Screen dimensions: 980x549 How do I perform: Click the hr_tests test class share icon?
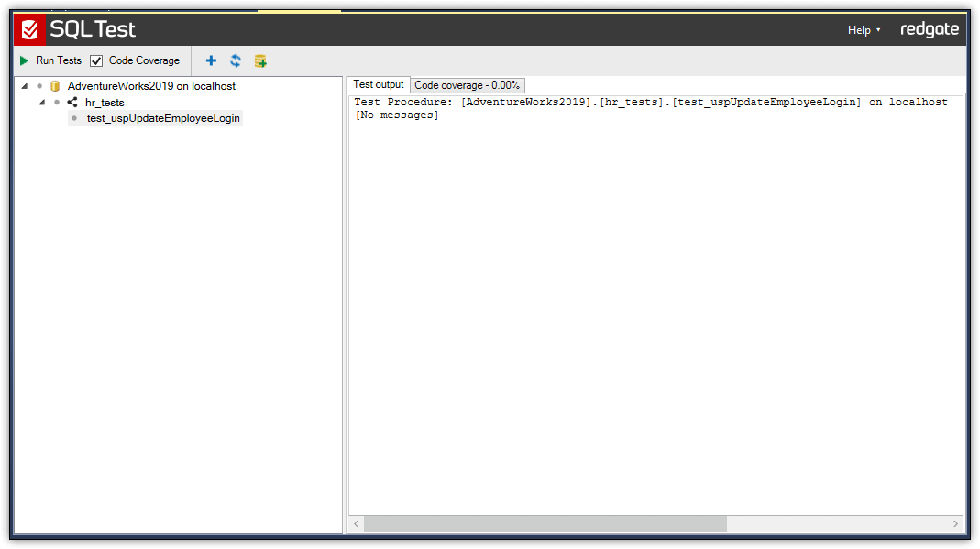[x=72, y=103]
